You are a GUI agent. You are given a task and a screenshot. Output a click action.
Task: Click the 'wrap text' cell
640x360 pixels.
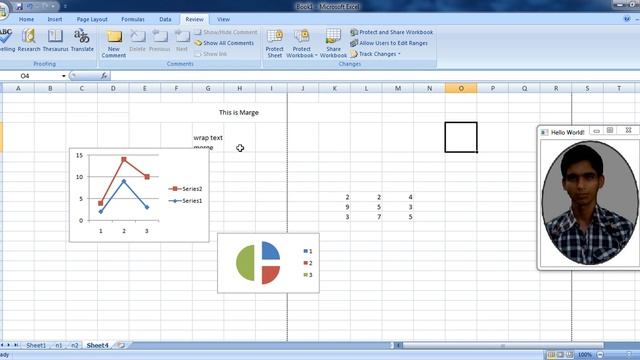pos(208,138)
